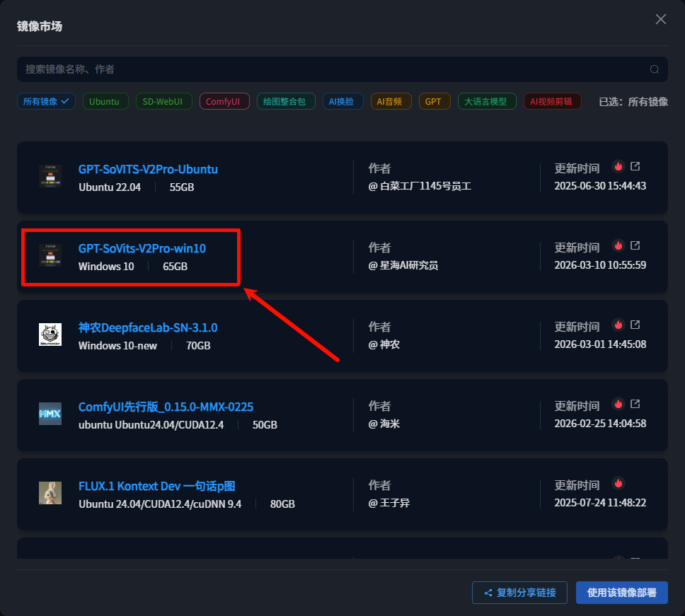The image size is (685, 616).
Task: Select the 所有镜像 filter tag
Action: (x=46, y=101)
